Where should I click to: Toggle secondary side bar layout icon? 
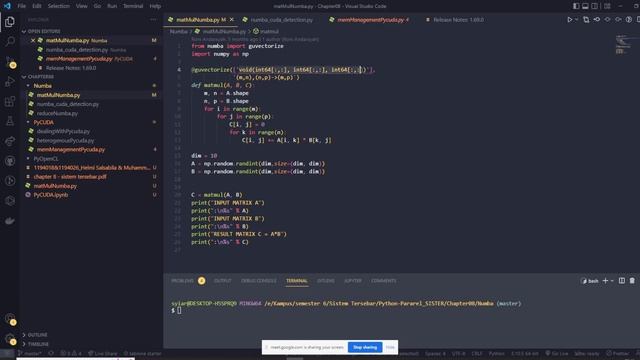[x=595, y=6]
